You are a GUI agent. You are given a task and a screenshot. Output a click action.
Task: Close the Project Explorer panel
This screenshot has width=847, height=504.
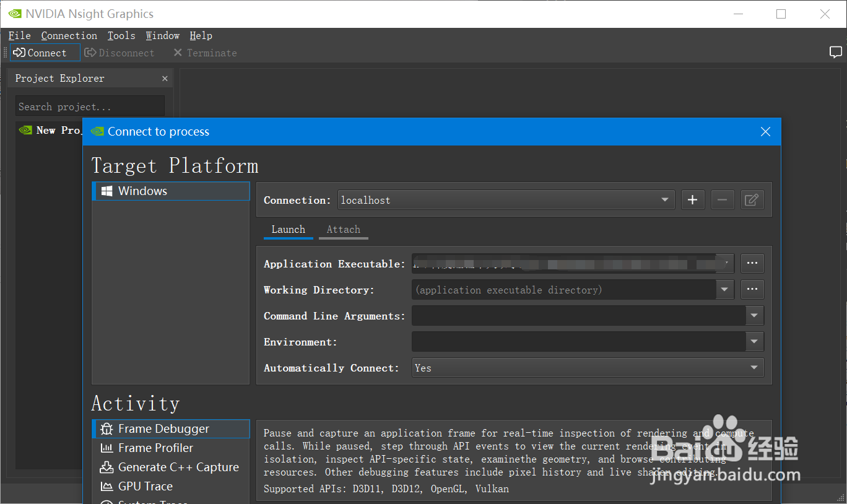pyautogui.click(x=165, y=79)
